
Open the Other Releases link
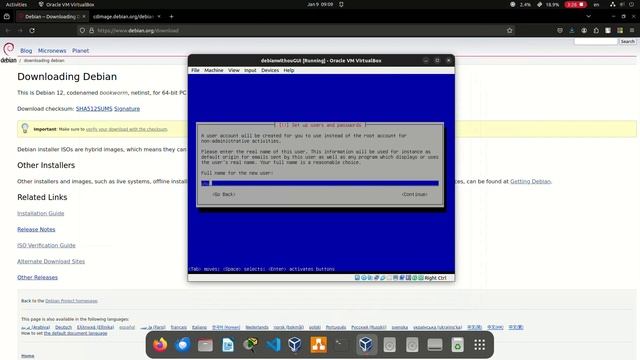pos(37,277)
